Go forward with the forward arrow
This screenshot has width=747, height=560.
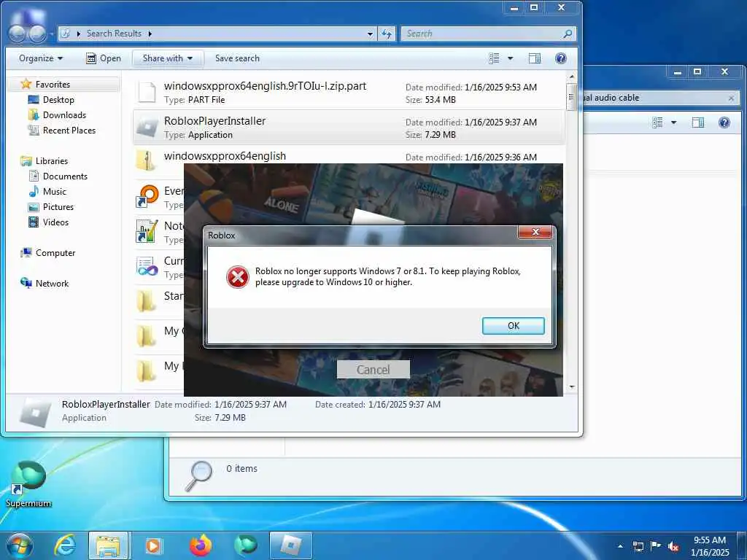38,33
